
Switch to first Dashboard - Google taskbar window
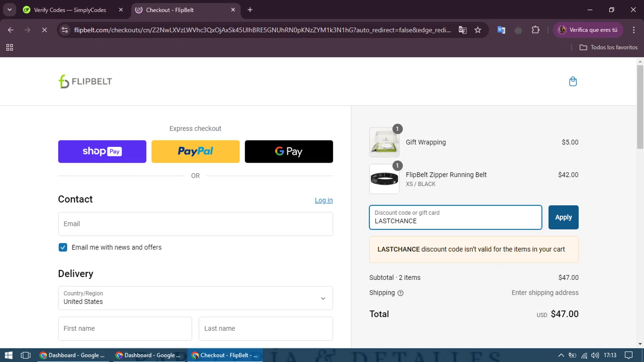73,355
